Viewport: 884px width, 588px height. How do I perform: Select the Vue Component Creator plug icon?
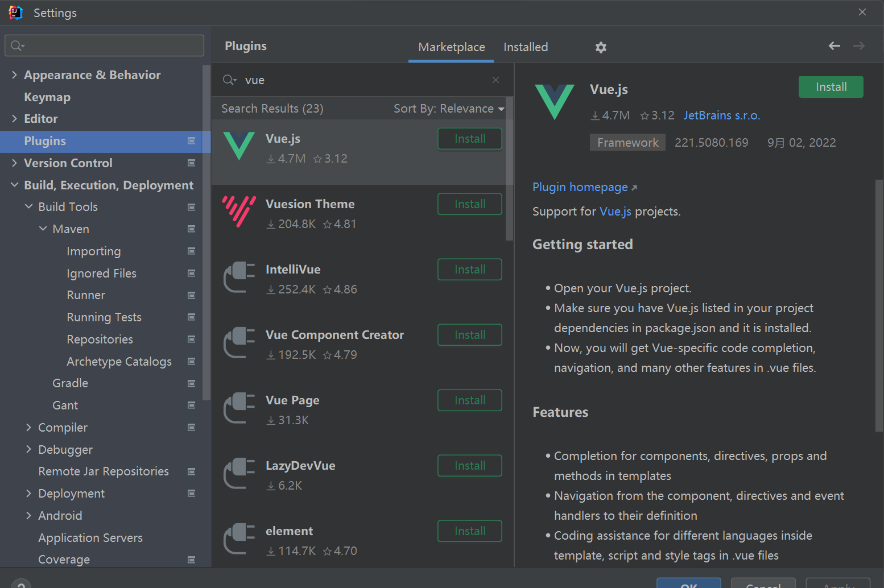pyautogui.click(x=239, y=342)
